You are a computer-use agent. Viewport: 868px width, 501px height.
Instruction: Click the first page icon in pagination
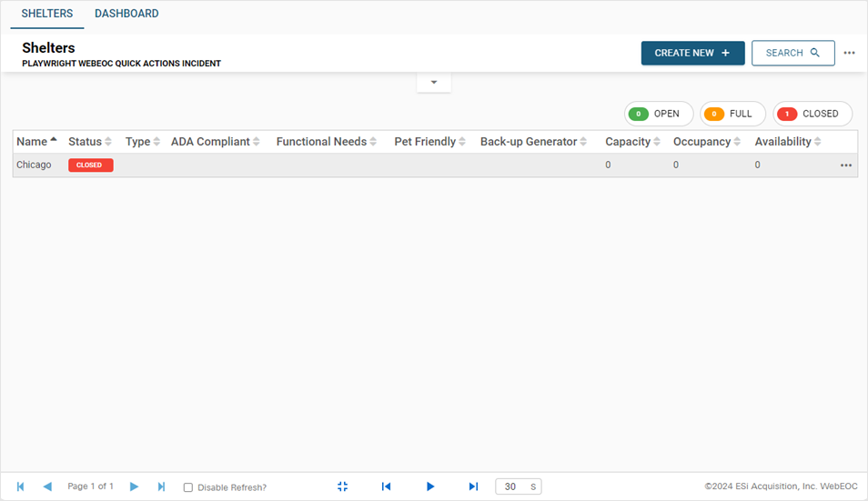[x=21, y=487]
